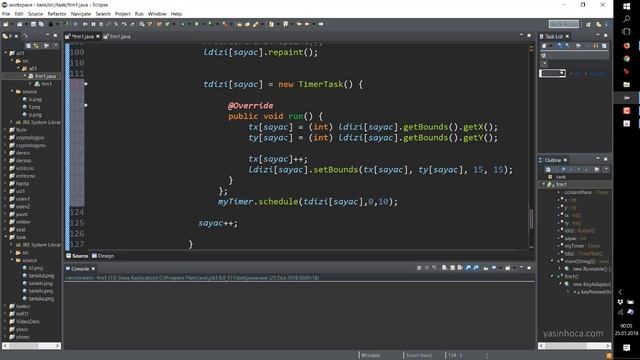Expand JRE System Library under a01
640x360 pixels.
click(11, 122)
